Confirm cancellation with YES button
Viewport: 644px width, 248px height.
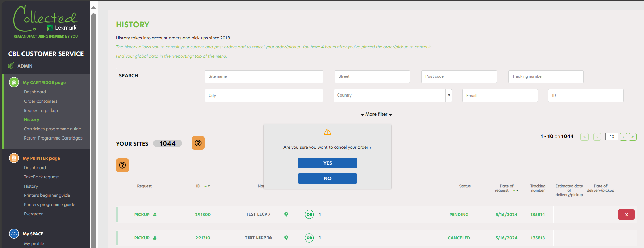point(327,163)
